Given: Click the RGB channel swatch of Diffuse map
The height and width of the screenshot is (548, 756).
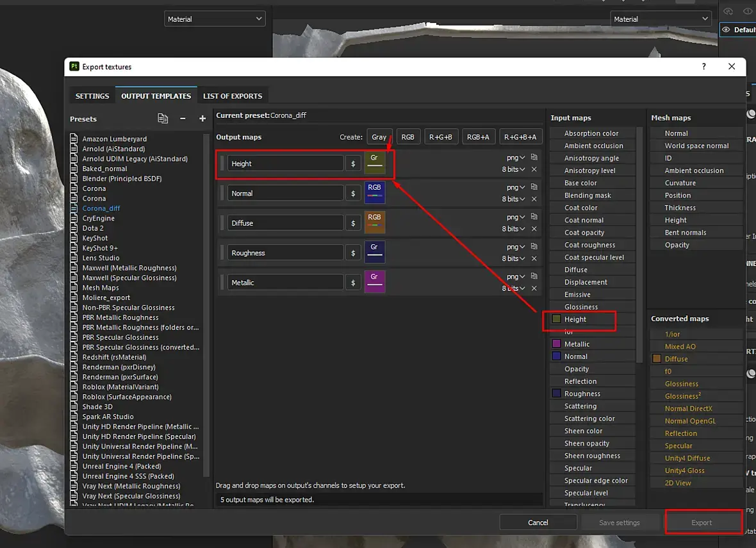Looking at the screenshot, I should [x=374, y=222].
